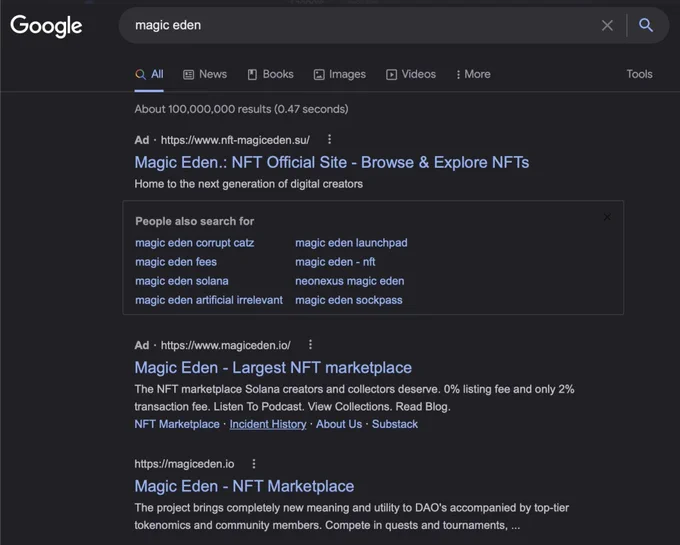This screenshot has height=545, width=680.
Task: Search for magic eden artificial irrelevant
Action: [209, 300]
